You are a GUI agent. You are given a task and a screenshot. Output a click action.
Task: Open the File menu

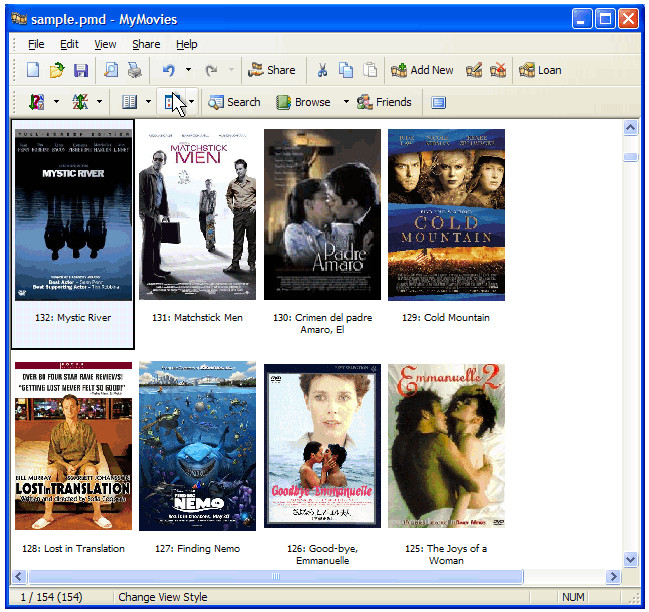[36, 44]
